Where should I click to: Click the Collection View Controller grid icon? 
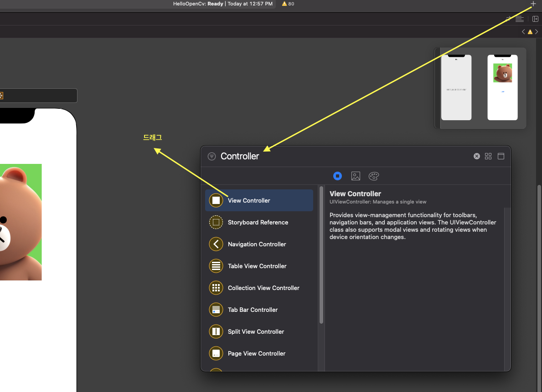click(x=216, y=288)
